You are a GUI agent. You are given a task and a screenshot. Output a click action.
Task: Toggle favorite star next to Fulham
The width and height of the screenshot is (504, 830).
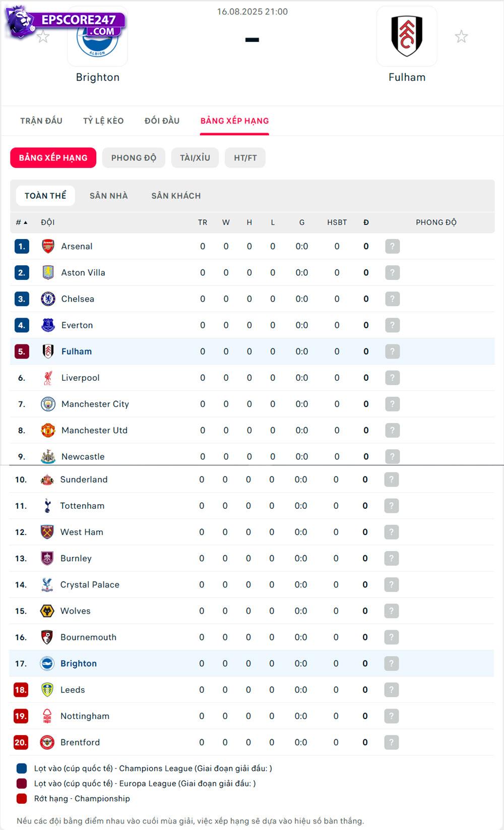click(461, 37)
